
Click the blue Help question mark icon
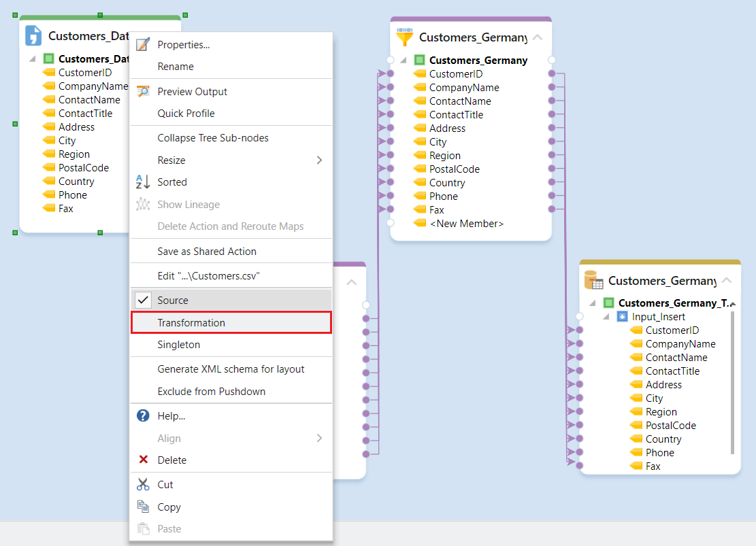click(143, 415)
